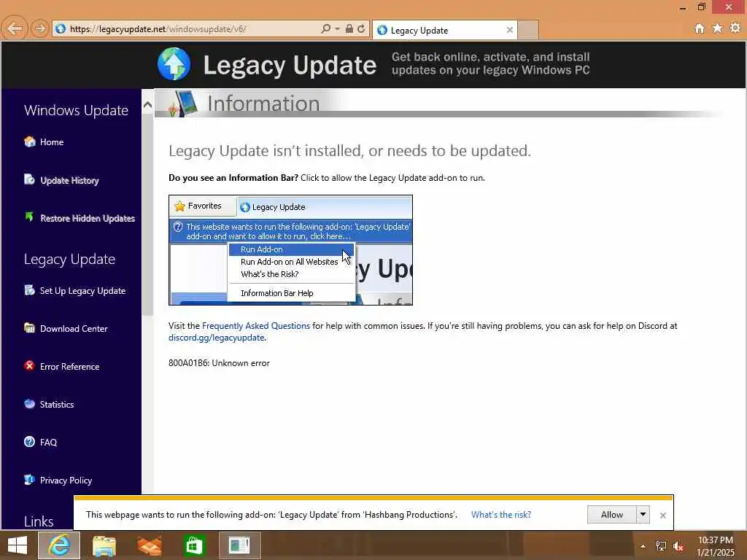This screenshot has height=560, width=747.
Task: Click the Statistics pie chart icon
Action: click(x=29, y=404)
